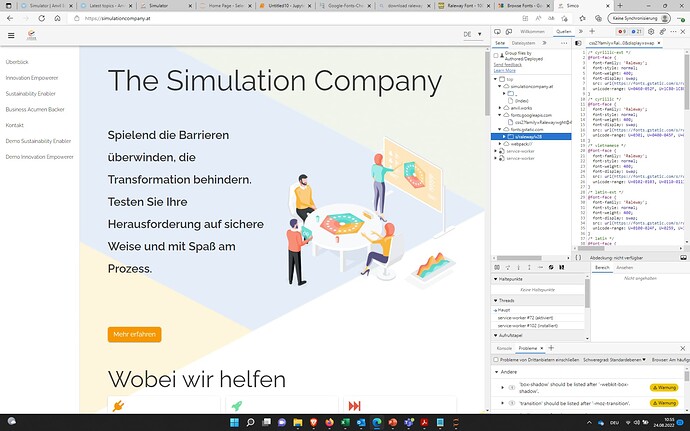Open the Kontakt sidebar link

15,125
